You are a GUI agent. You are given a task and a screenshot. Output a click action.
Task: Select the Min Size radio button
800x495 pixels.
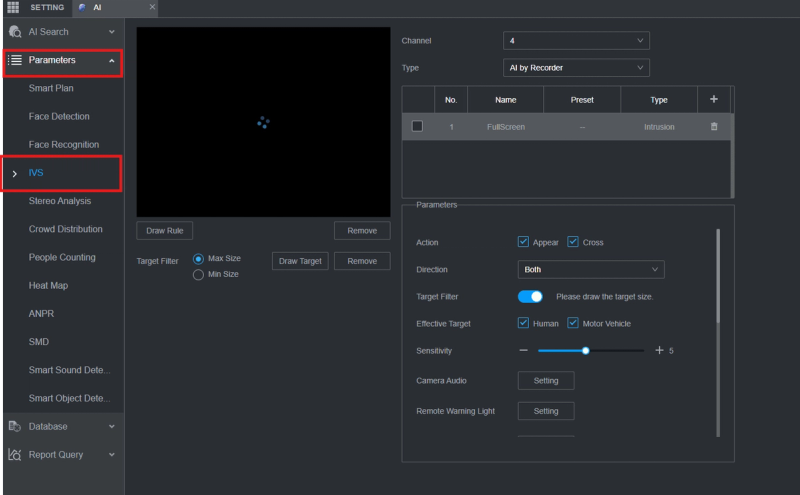pos(198,274)
